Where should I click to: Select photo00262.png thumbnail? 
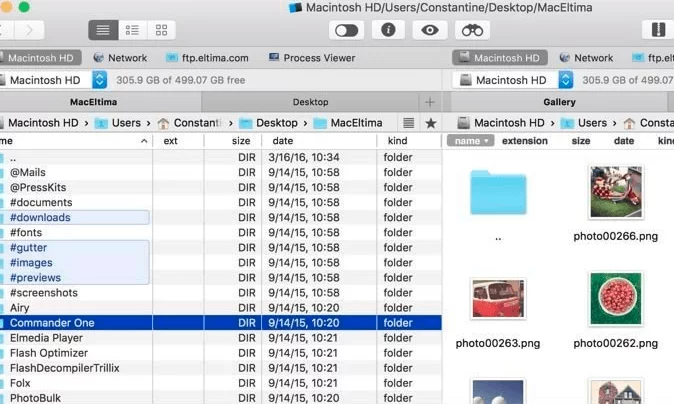click(616, 298)
